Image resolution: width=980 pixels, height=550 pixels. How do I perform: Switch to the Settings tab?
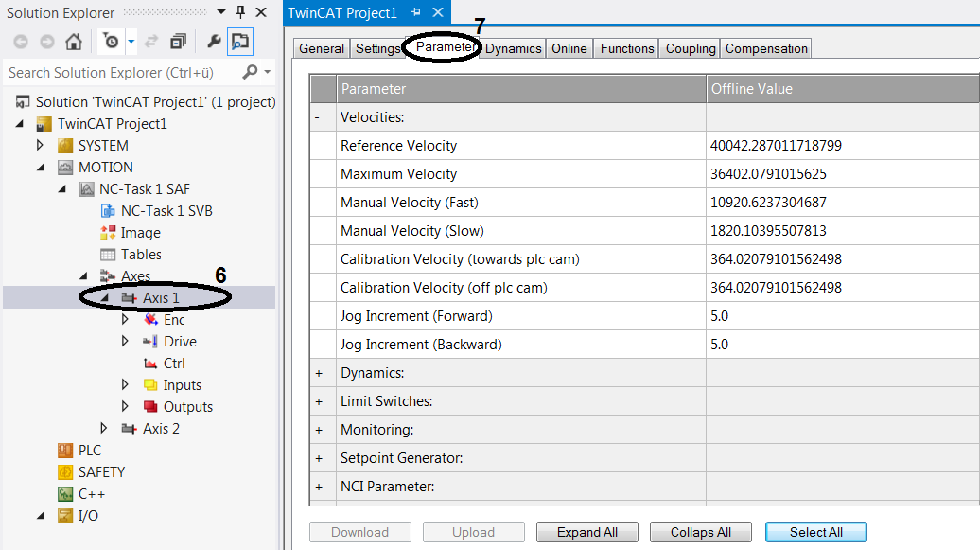point(377,49)
